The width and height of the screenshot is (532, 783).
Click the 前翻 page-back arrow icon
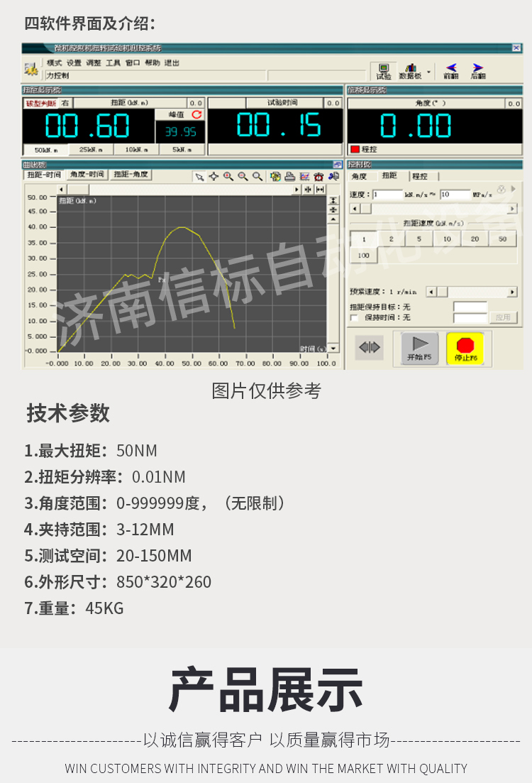(x=451, y=70)
